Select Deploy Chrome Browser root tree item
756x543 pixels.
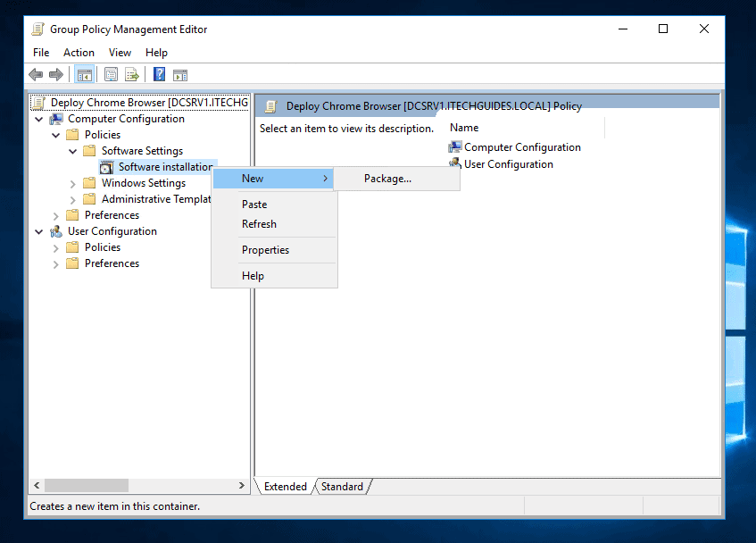click(149, 103)
